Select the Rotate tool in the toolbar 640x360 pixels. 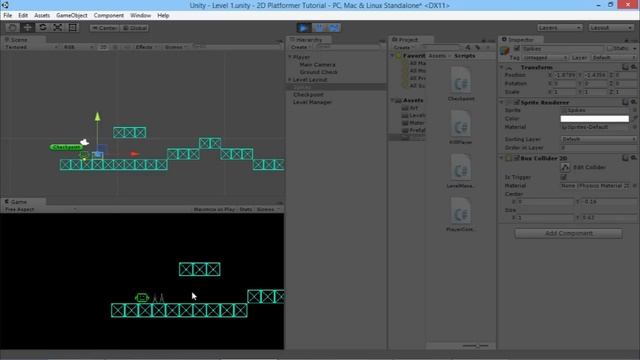click(42, 28)
